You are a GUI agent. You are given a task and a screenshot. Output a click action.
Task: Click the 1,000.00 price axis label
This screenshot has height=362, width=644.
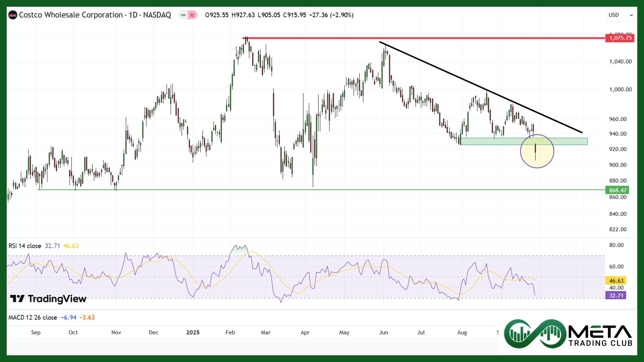coord(620,89)
